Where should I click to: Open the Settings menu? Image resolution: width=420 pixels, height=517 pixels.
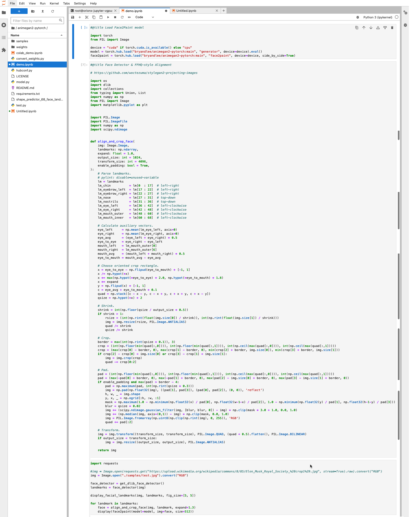pos(80,3)
